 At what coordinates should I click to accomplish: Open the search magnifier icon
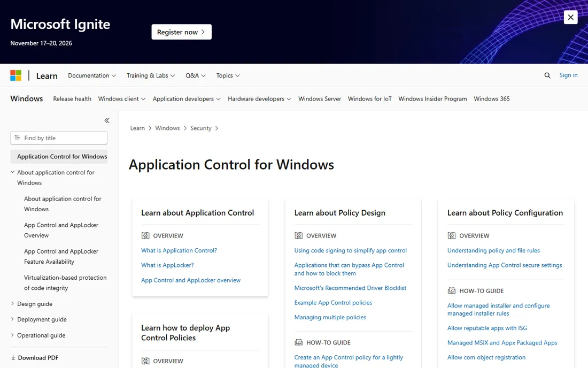click(547, 75)
